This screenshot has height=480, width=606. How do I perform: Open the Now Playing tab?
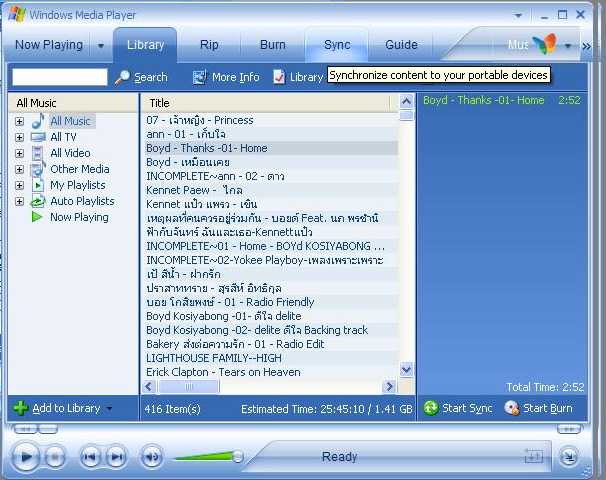click(49, 45)
